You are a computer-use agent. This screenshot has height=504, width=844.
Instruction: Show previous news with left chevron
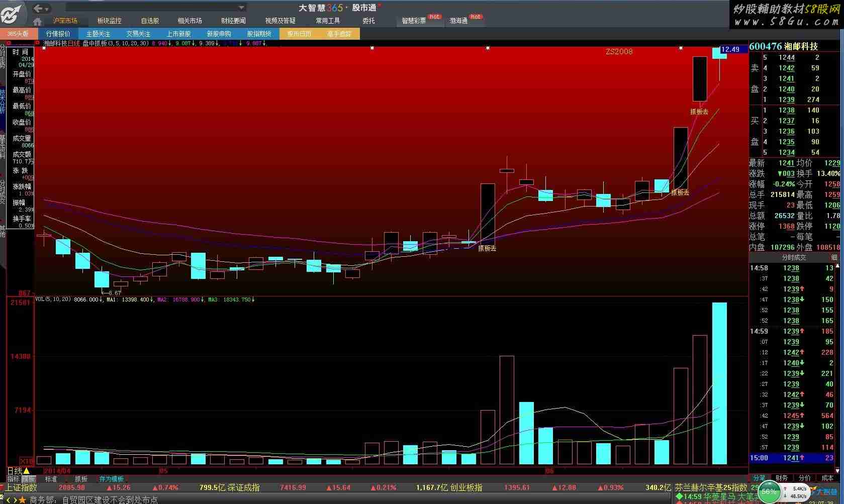9,500
